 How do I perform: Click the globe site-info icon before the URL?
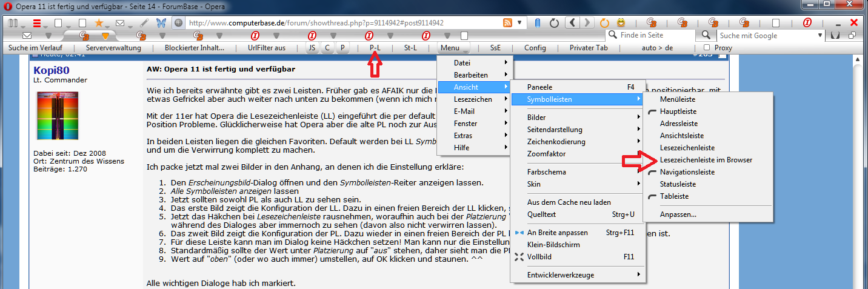(178, 23)
